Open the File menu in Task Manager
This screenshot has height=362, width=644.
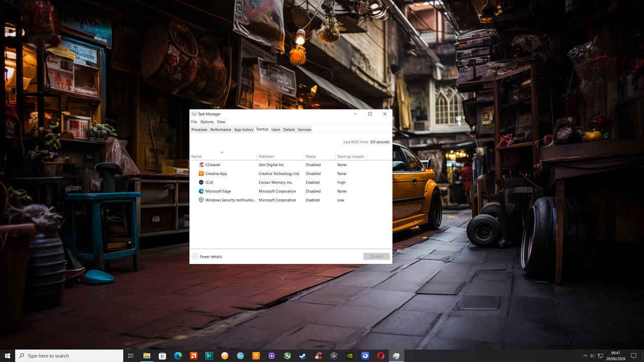[x=194, y=122]
